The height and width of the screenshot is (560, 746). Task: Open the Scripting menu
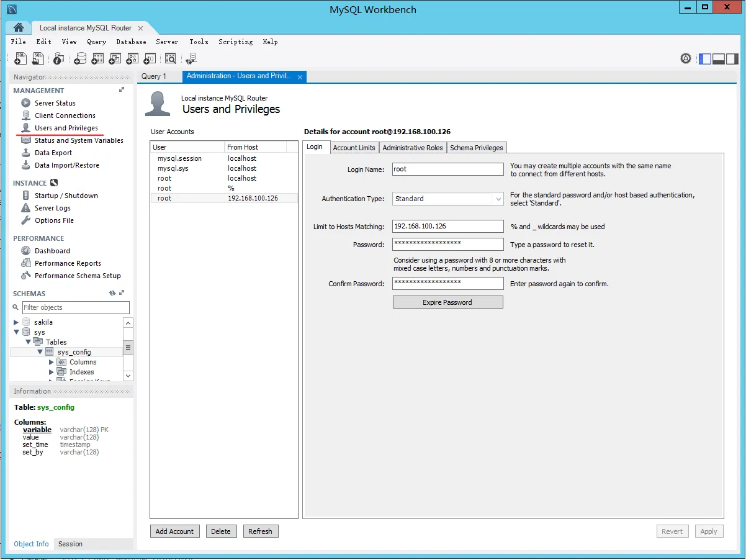(x=235, y=42)
